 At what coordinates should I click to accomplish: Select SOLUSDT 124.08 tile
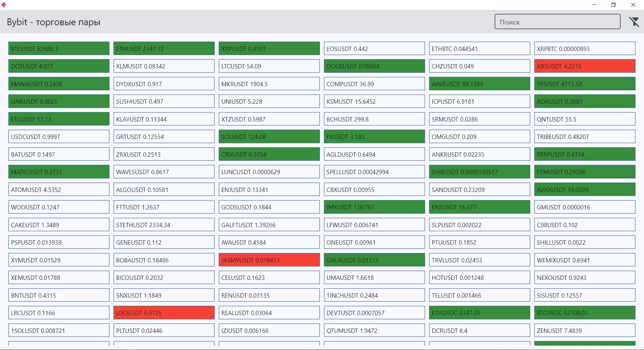click(269, 137)
